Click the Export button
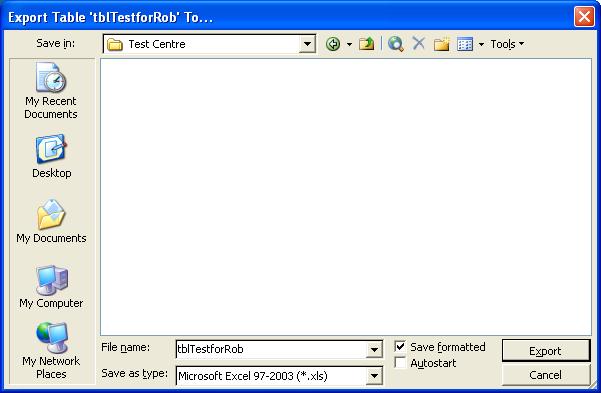The height and width of the screenshot is (393, 601). [x=546, y=350]
